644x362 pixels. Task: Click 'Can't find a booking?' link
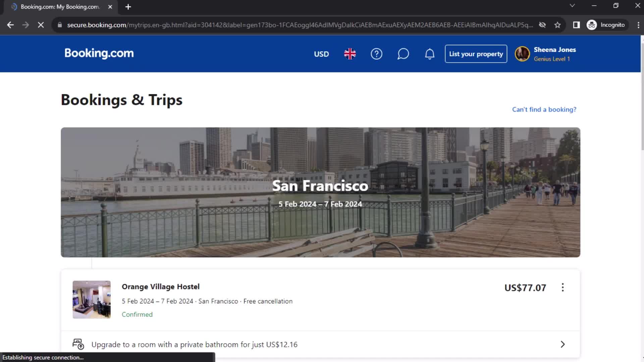[544, 109]
